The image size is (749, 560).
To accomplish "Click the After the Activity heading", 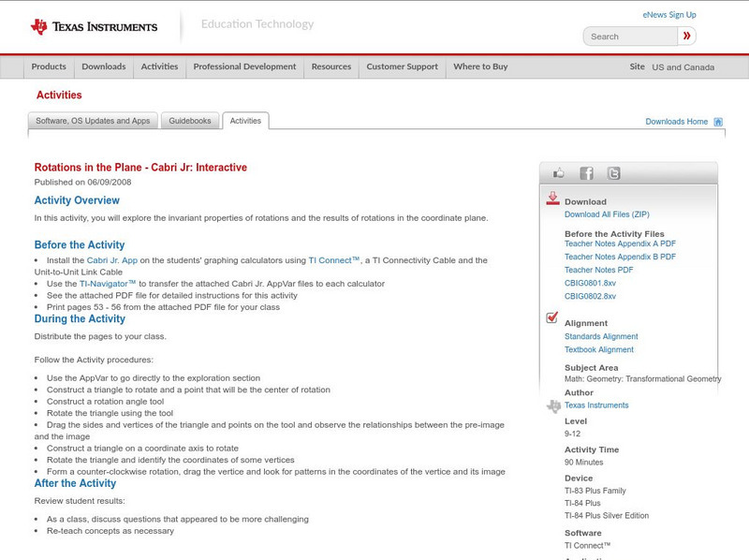I will [x=75, y=483].
